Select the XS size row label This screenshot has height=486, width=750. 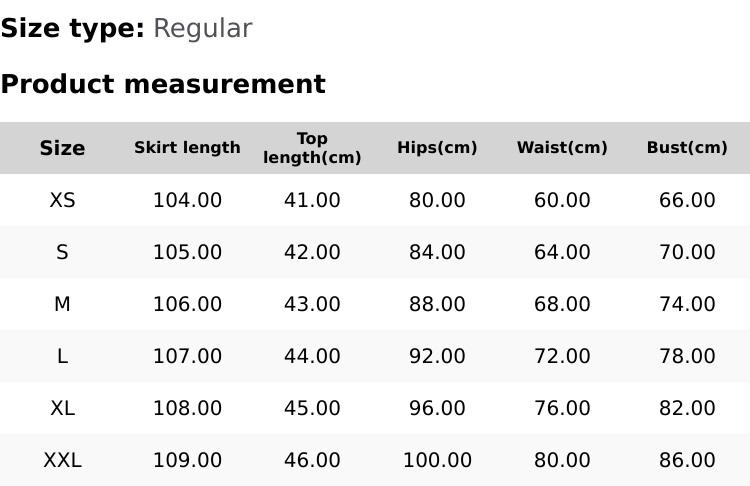62,200
